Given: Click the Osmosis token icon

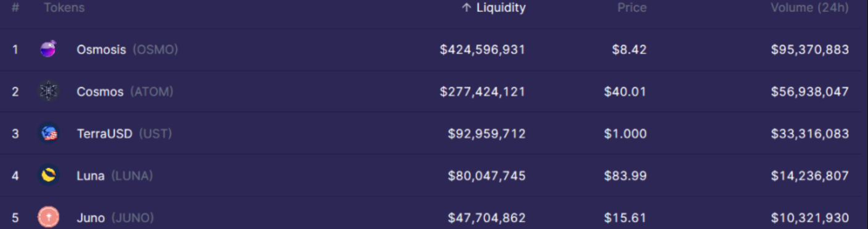Looking at the screenshot, I should click(48, 49).
